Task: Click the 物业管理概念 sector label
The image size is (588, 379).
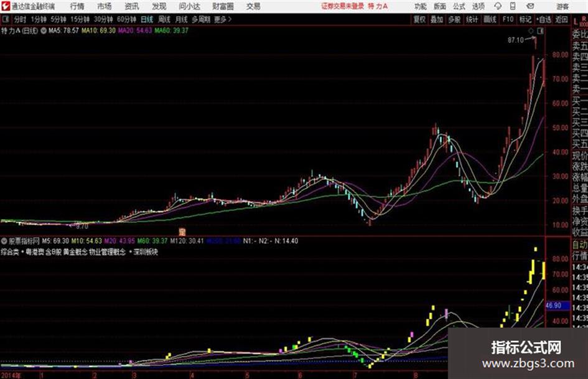Action: [107, 252]
